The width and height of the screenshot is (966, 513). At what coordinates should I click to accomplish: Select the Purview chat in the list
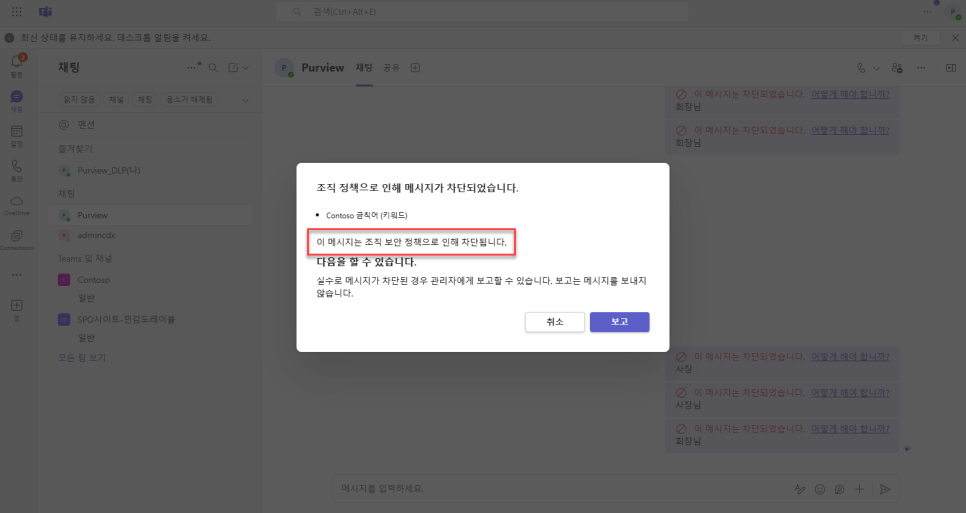point(150,215)
